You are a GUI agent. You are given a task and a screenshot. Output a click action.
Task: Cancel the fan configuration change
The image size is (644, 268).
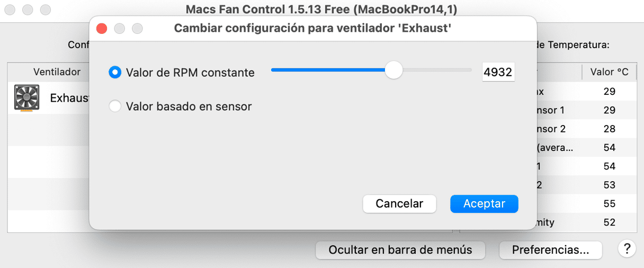(399, 204)
